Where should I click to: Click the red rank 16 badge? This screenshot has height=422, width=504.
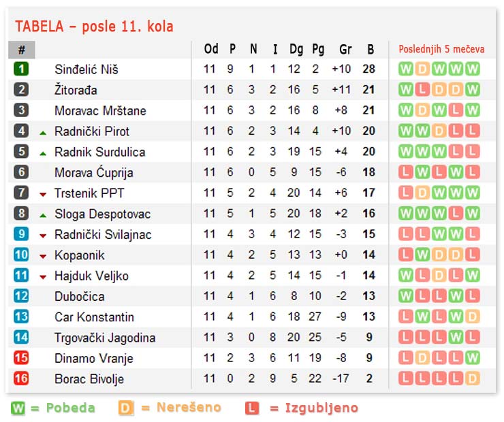(21, 378)
